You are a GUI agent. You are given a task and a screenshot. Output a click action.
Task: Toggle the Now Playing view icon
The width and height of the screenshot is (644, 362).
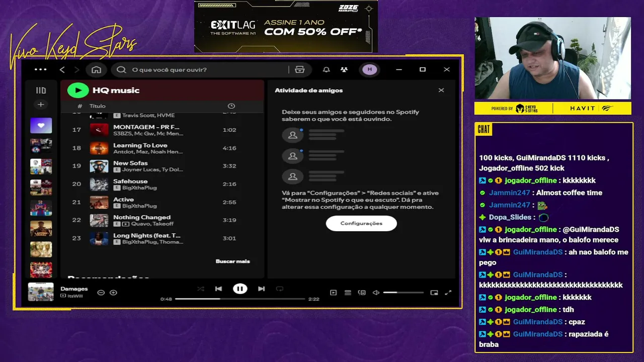click(333, 293)
